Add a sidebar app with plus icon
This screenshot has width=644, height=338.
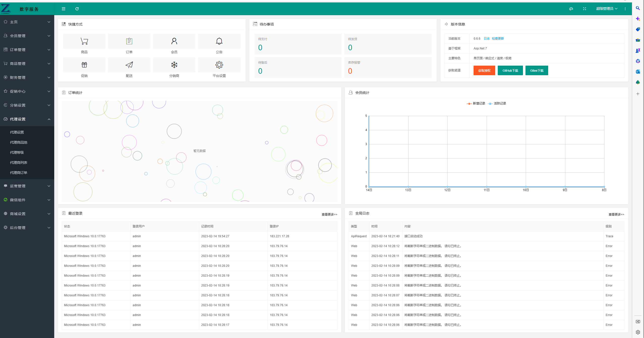pos(638,94)
